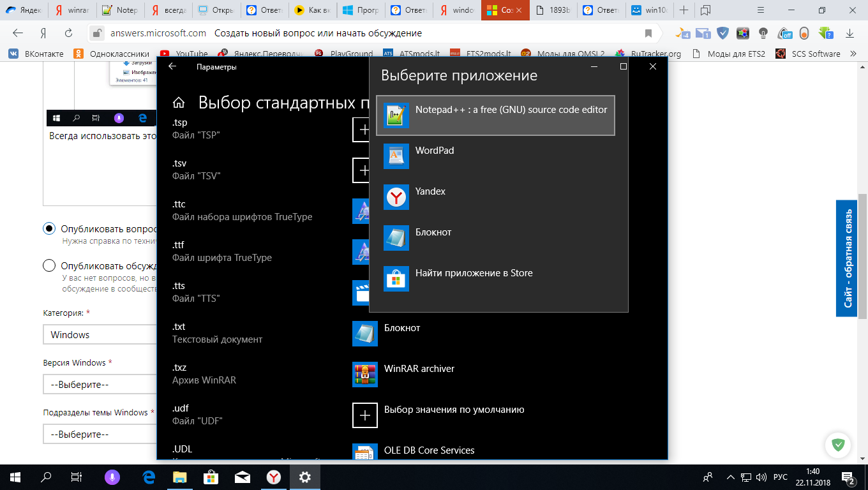
Task: Open browser downloads arrow
Action: [x=850, y=33]
